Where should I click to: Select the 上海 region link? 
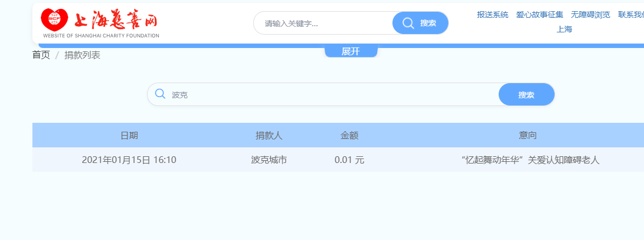click(564, 30)
